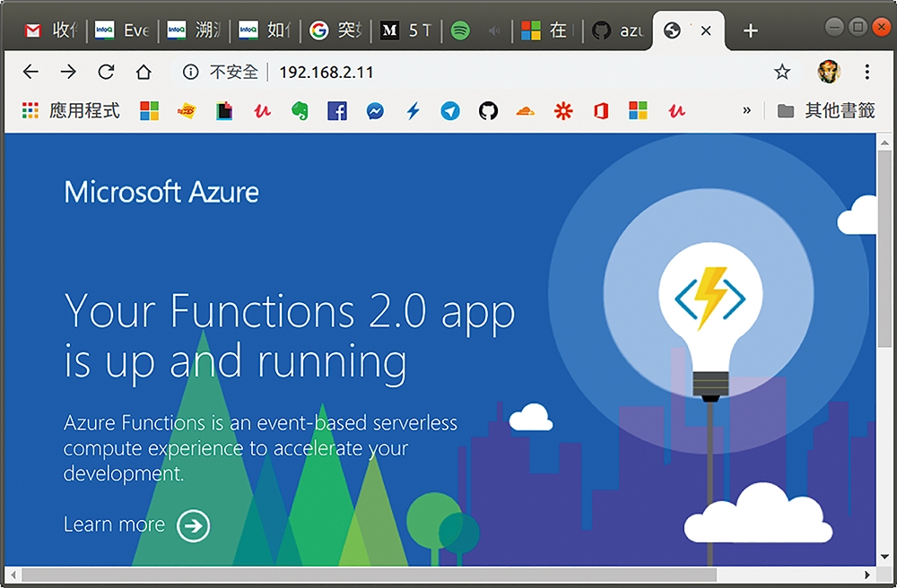Click the vertical scrollbar down arrow

tap(884, 557)
